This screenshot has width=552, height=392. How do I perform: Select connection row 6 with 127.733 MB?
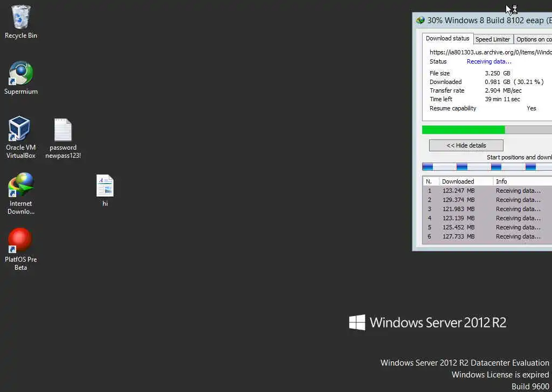click(x=487, y=236)
